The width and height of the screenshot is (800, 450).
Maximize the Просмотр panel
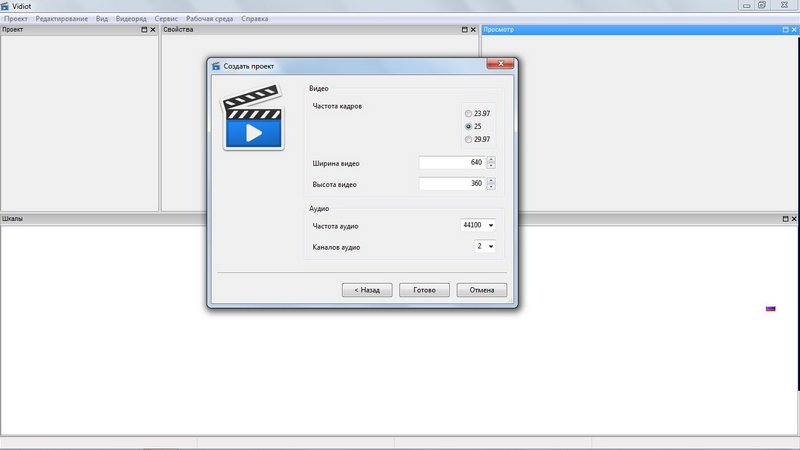point(783,30)
